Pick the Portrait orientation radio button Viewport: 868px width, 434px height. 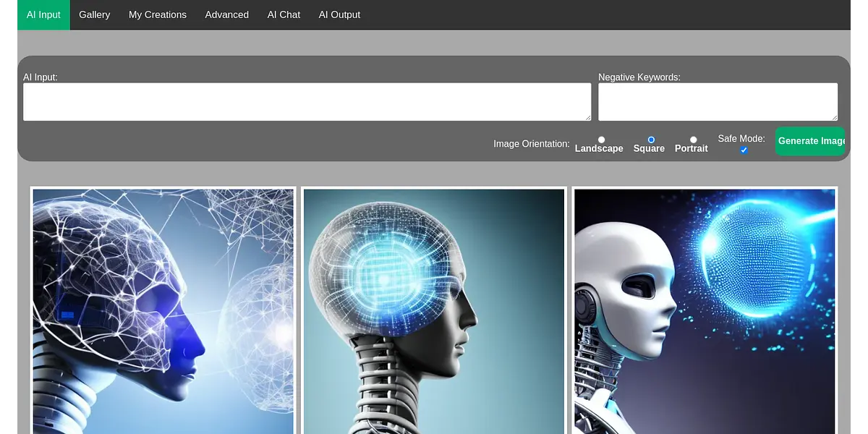pos(693,140)
